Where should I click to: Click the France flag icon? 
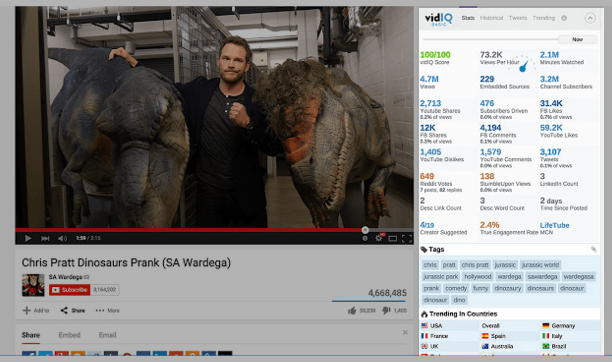(x=425, y=336)
